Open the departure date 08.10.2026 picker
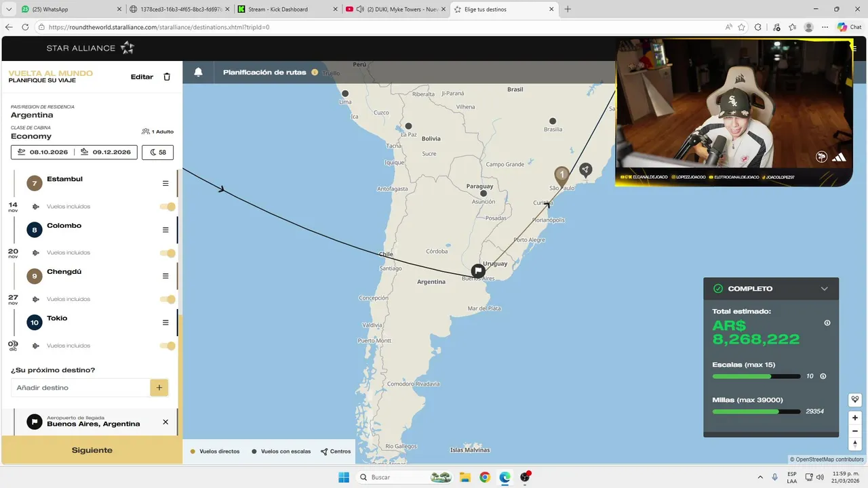This screenshot has width=868, height=488. pos(43,152)
